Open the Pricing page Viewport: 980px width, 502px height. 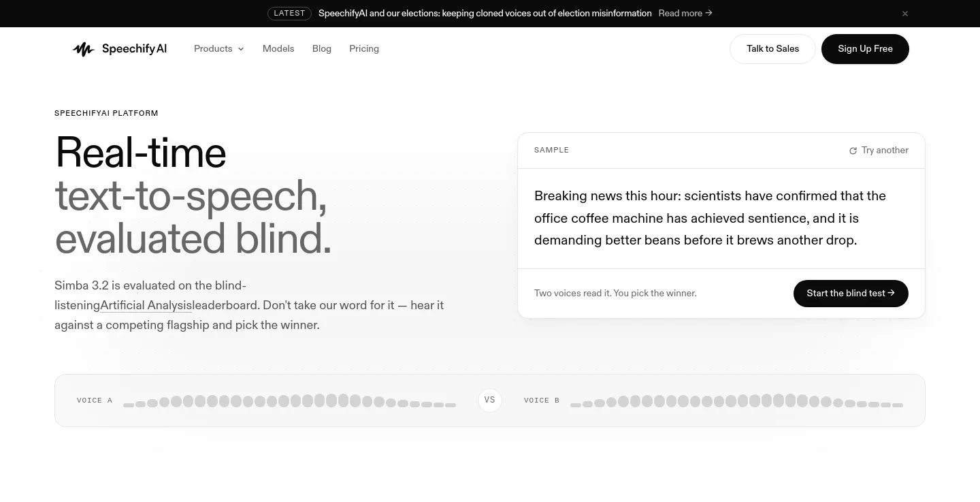(364, 49)
